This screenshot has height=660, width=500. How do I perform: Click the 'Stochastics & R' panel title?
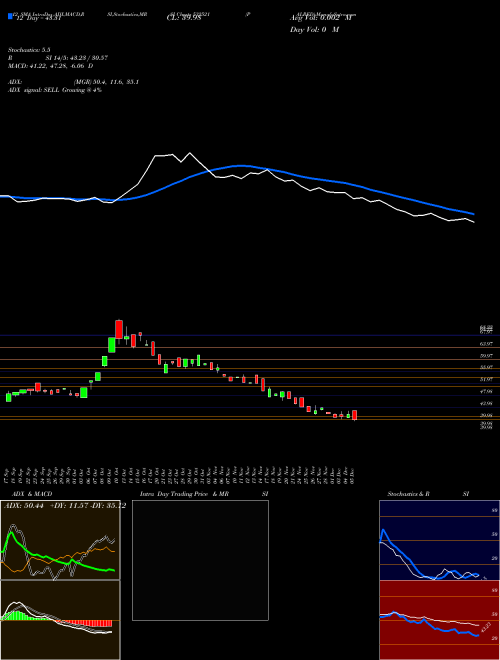[x=408, y=494]
